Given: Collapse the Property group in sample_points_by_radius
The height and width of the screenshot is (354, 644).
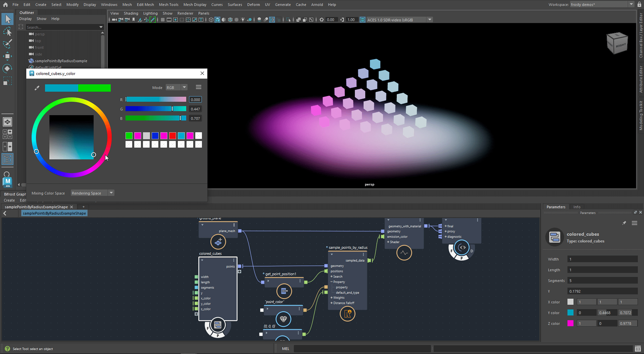Looking at the screenshot, I should coord(332,282).
